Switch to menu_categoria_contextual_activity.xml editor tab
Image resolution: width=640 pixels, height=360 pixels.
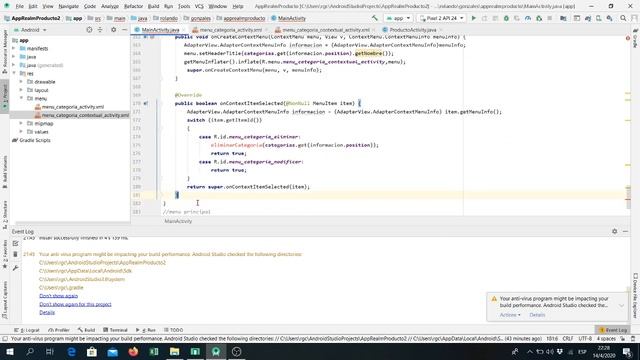point(325,30)
